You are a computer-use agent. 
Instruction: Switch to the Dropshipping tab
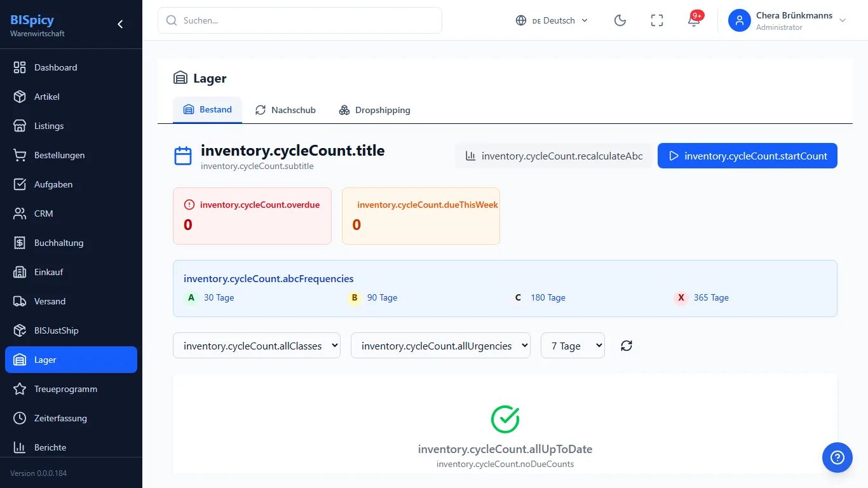[x=374, y=110]
